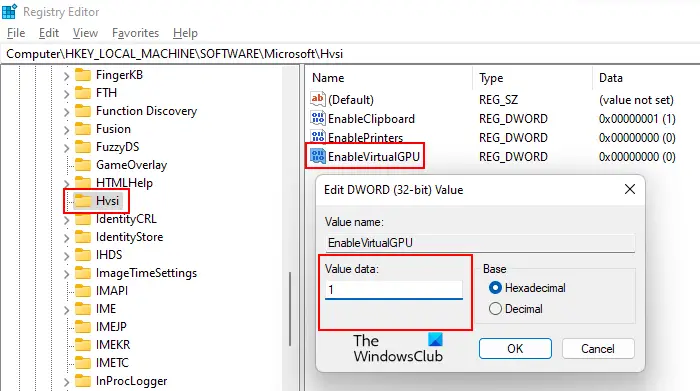Click the Value name field in dialog

coord(480,243)
